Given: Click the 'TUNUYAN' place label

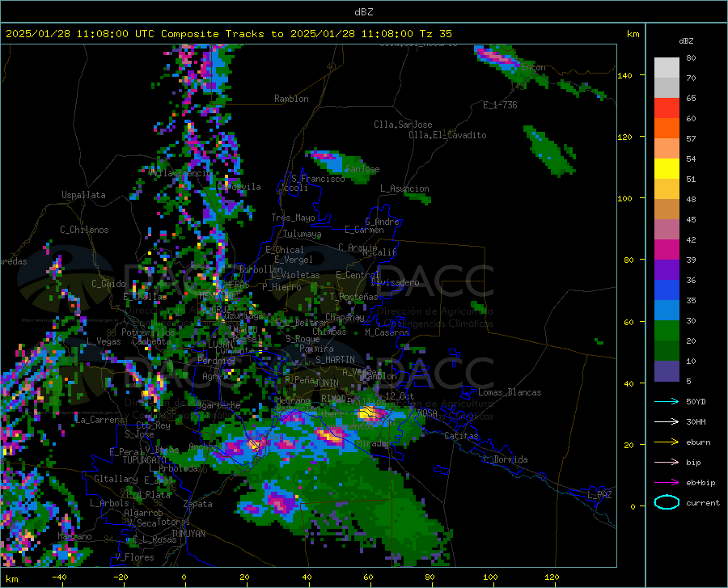Looking at the screenshot, I should pos(188,534).
